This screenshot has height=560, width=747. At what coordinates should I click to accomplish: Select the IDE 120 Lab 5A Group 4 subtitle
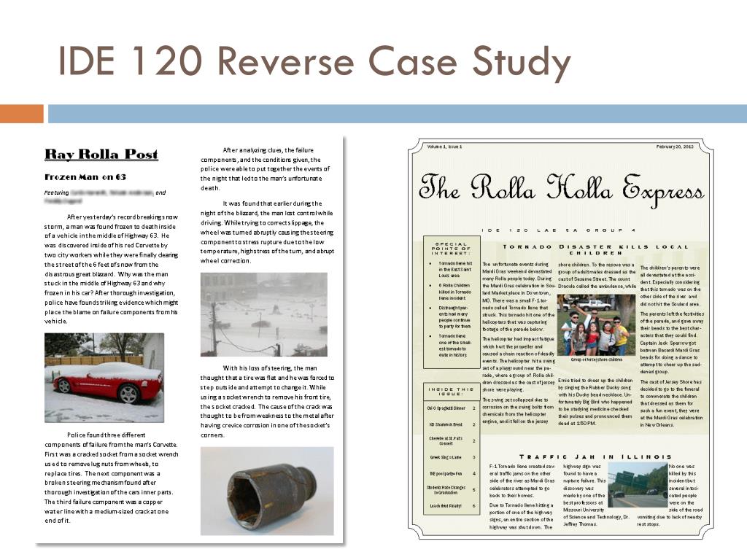tap(559, 230)
